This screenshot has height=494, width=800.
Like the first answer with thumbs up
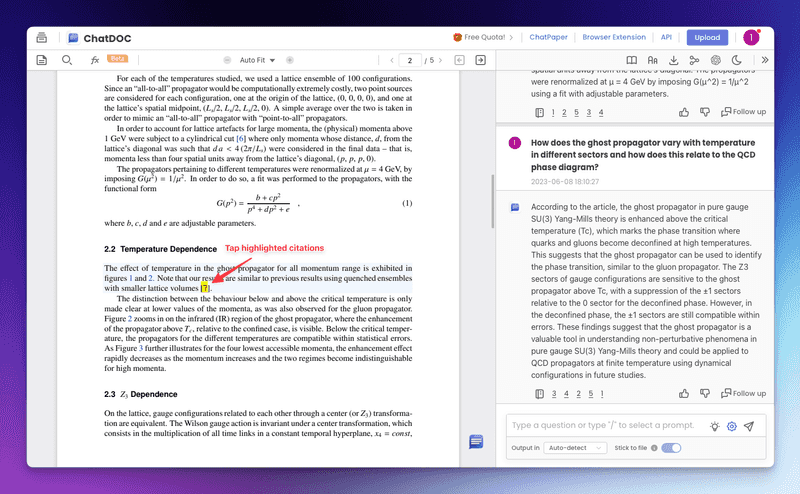point(684,112)
